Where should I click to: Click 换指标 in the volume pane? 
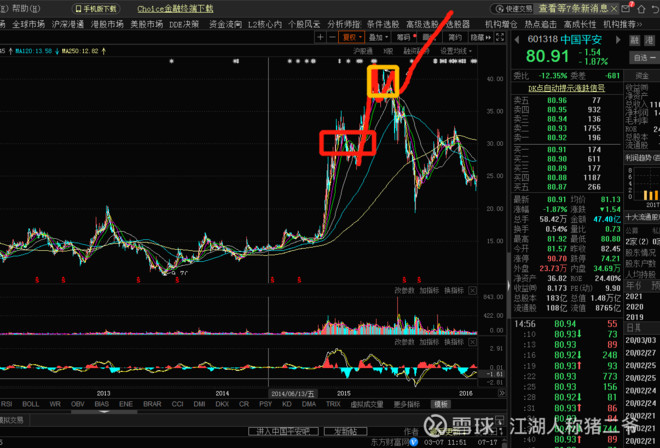[454, 290]
